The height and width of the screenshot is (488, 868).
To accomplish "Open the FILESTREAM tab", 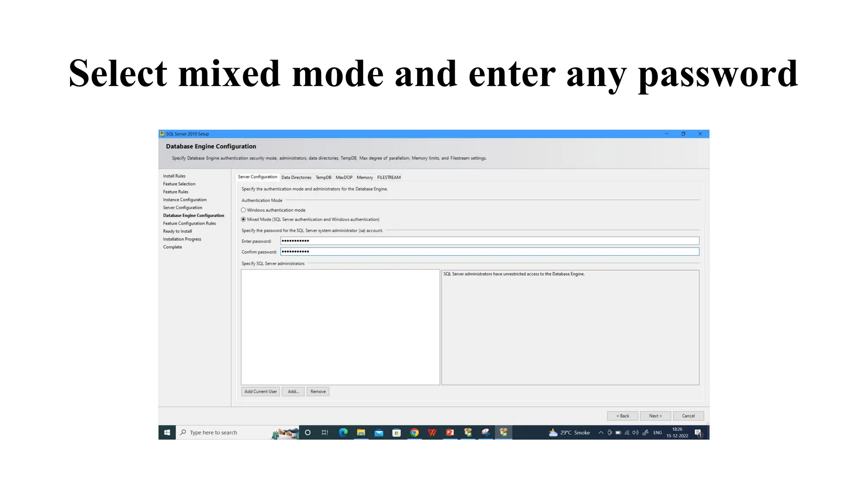I will point(389,177).
